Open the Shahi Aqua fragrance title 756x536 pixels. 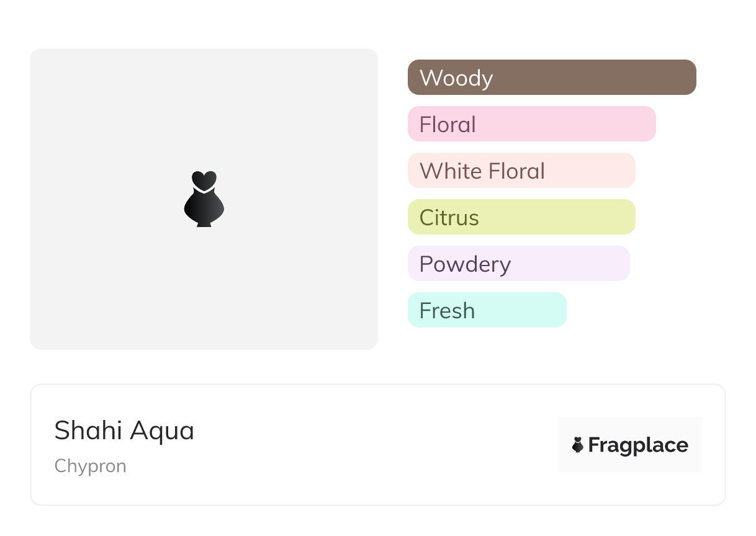124,431
